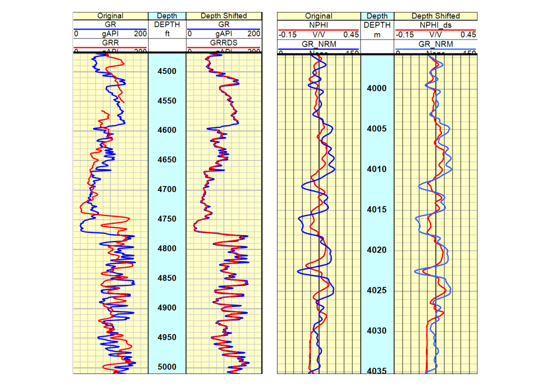Click the 200 scale maximum below Original GR

point(140,34)
